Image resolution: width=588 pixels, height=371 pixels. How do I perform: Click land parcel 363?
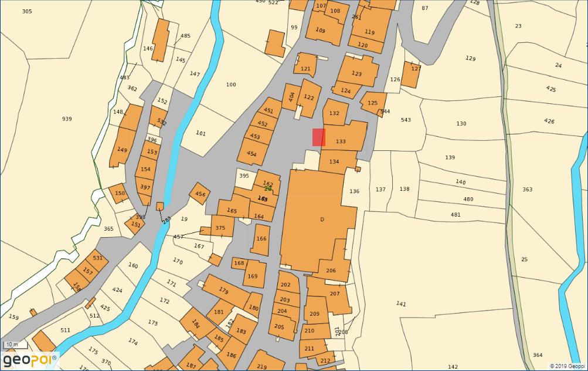click(528, 190)
